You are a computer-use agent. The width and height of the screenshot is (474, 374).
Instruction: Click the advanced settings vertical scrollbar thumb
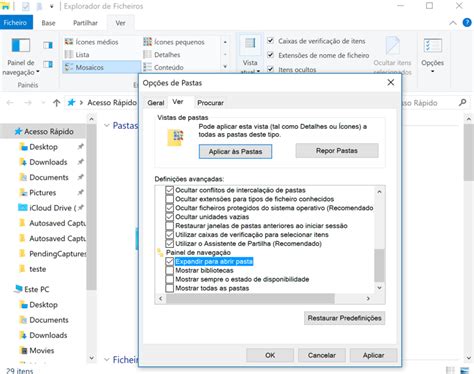pos(379,266)
